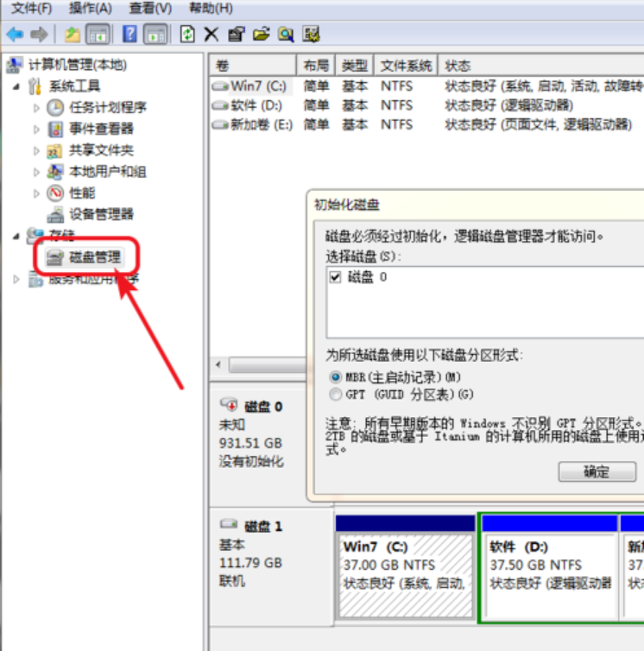Screen dimensions: 644x651
Task: Select 设备管理器 in the tree
Action: (x=101, y=214)
